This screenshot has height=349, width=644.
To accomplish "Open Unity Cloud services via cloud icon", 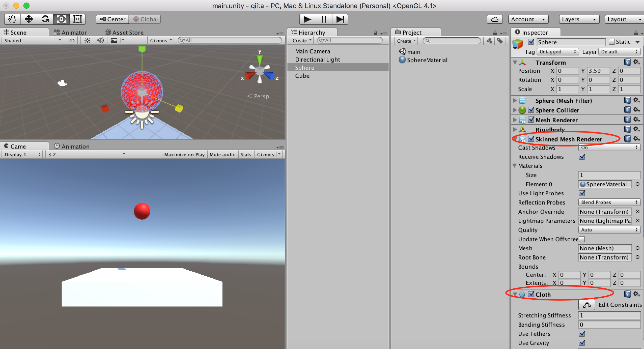I will click(495, 19).
